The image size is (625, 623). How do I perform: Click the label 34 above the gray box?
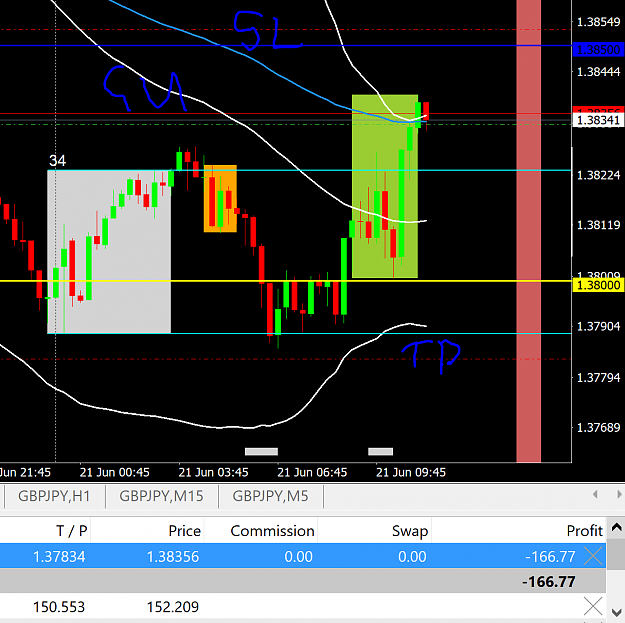point(57,161)
